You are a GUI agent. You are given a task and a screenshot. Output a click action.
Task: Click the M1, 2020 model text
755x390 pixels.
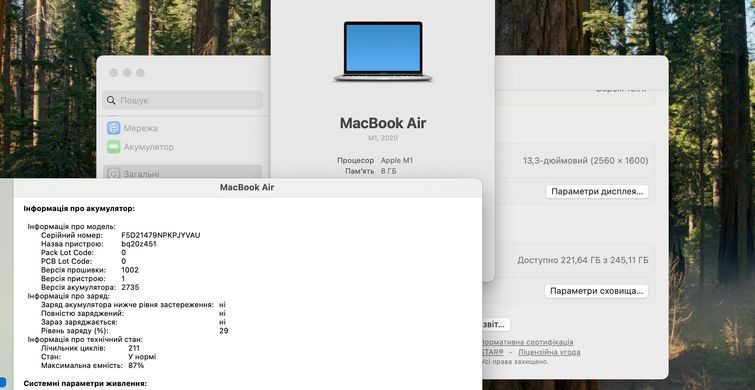383,138
